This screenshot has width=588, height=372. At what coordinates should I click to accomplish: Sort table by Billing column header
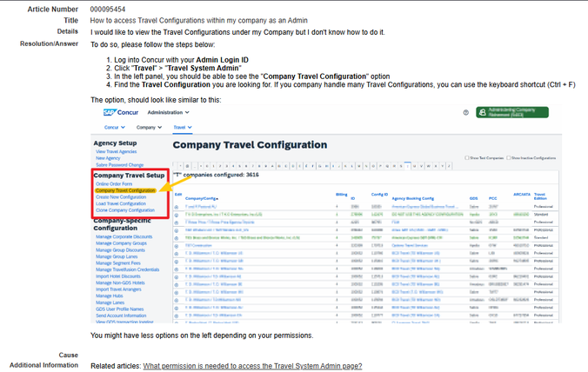point(341,195)
